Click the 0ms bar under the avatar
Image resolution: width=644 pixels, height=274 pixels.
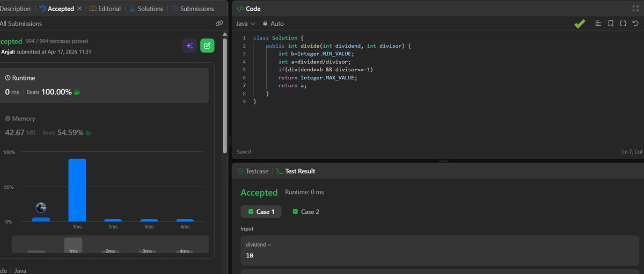pos(41,219)
